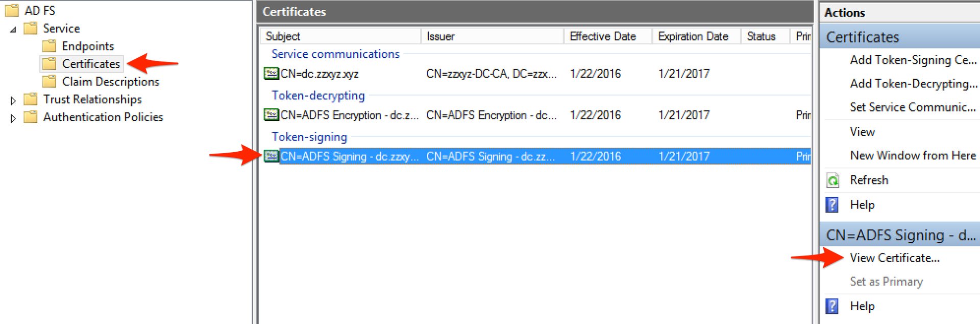
Task: Click the green Refresh icon
Action: pos(833,180)
